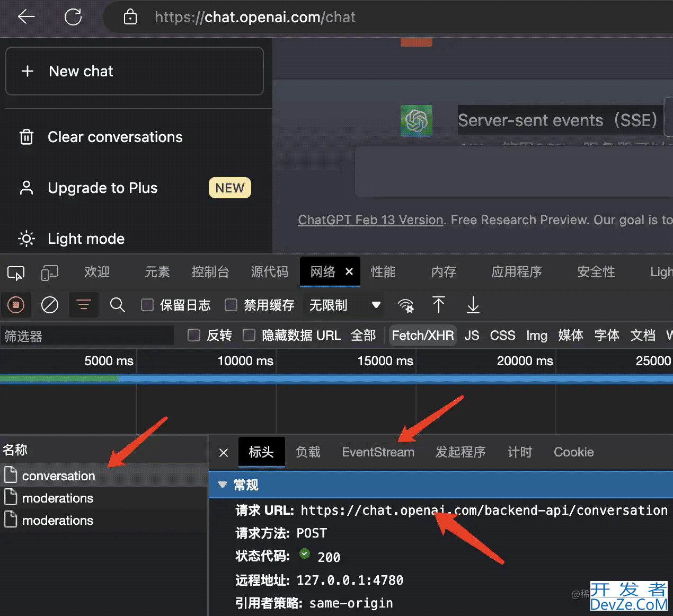Open the 元素 DevTools tab
Screen dimensions: 673x616
point(157,272)
